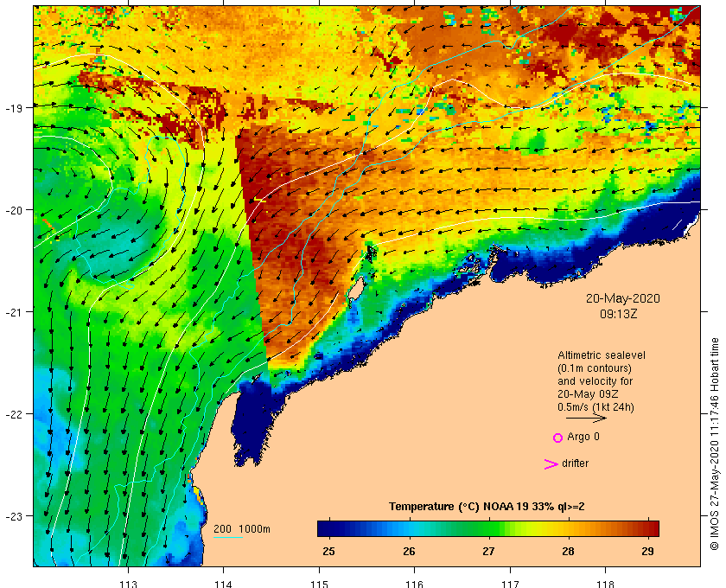
Task: Click the temperature color bar at 27
Action: [x=488, y=528]
